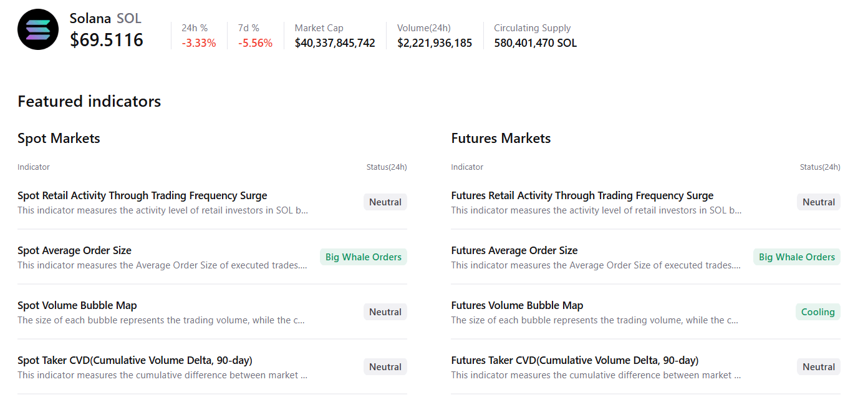Click the 24h % value -3.33%

[199, 43]
